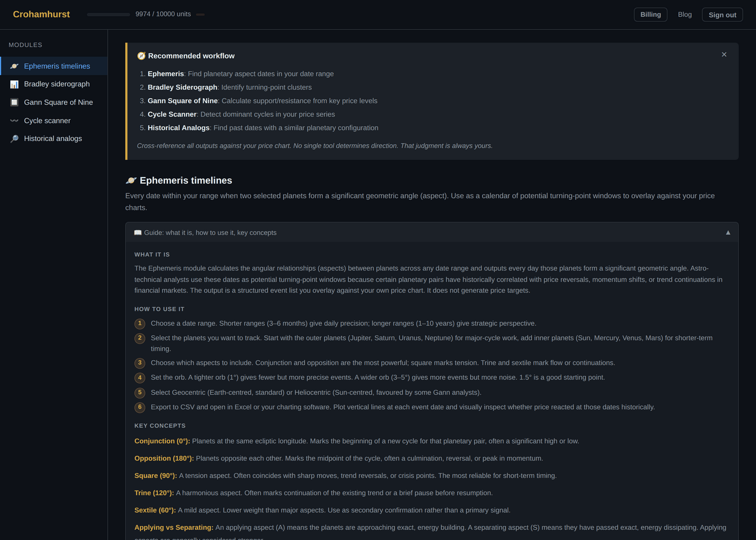Click the Cycle scanner wave icon
The image size is (756, 540).
(x=15, y=120)
